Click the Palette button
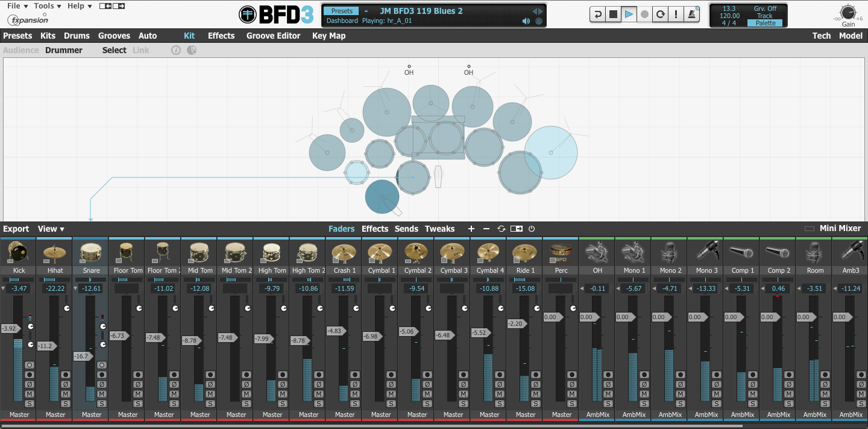Screen dimensions: 868x429 766,23
